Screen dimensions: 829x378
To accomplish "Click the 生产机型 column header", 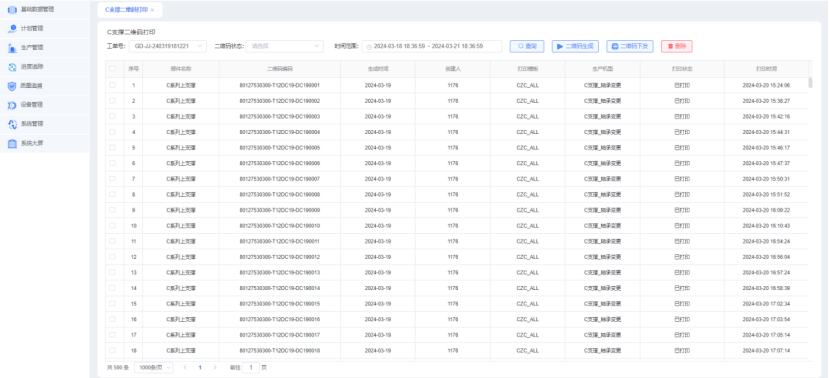I will click(603, 69).
